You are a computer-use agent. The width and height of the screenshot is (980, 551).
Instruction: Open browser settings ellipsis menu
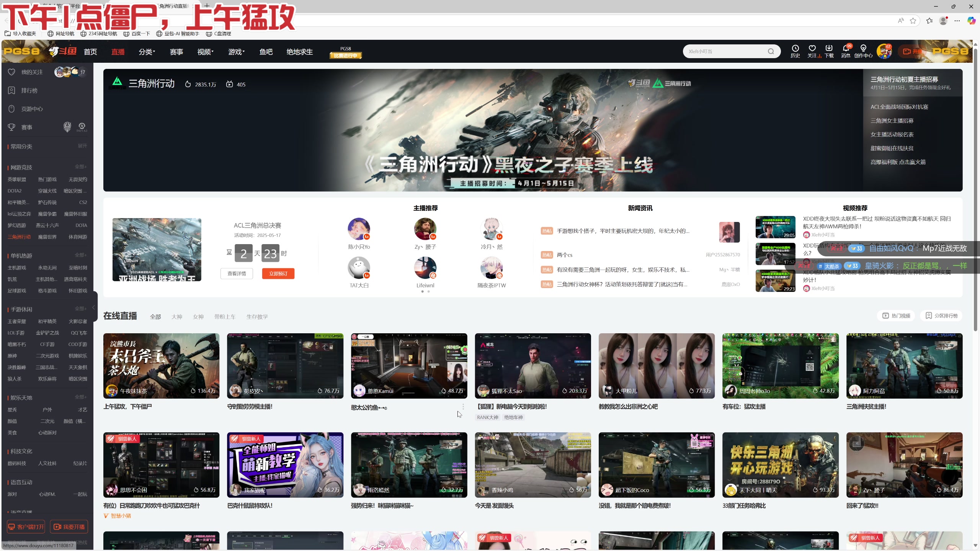pos(957,21)
